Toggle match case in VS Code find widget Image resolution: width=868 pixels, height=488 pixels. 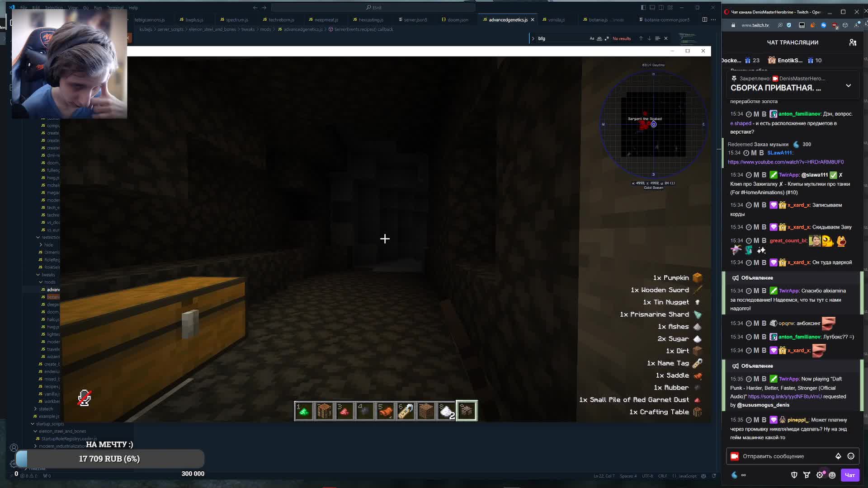point(592,38)
